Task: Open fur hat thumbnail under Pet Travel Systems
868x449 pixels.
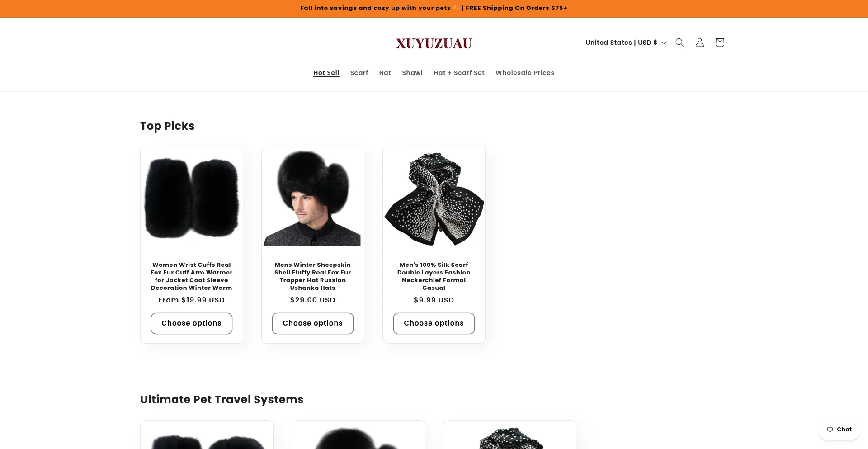Action: coord(358,436)
